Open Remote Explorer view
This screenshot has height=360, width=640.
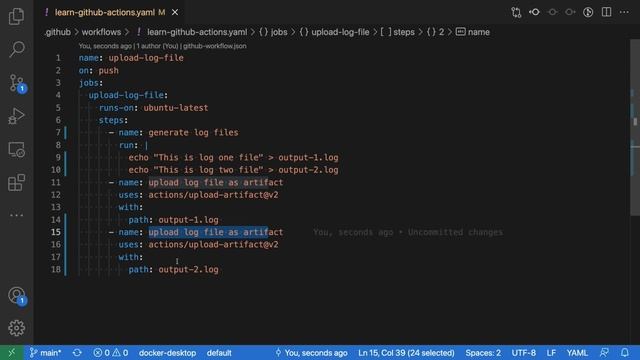[16, 149]
